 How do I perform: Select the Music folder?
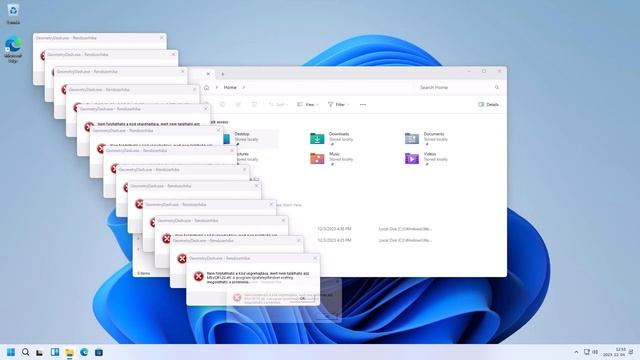[331, 158]
